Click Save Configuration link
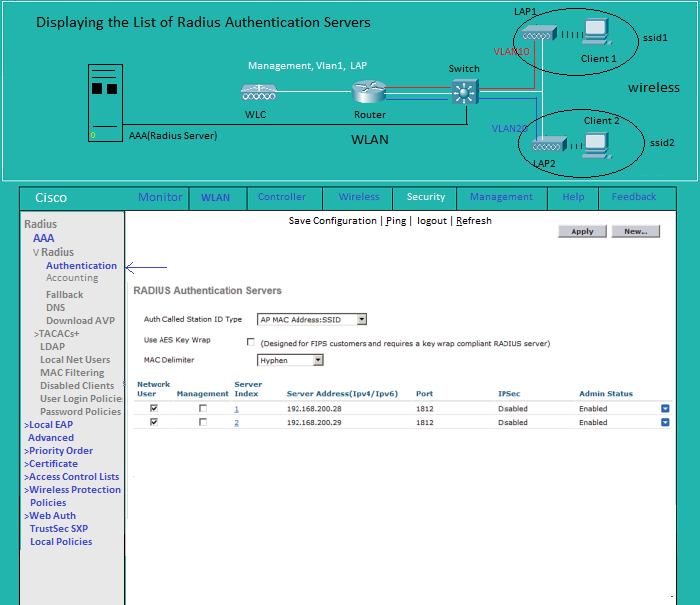This screenshot has height=605, width=700. tap(333, 221)
